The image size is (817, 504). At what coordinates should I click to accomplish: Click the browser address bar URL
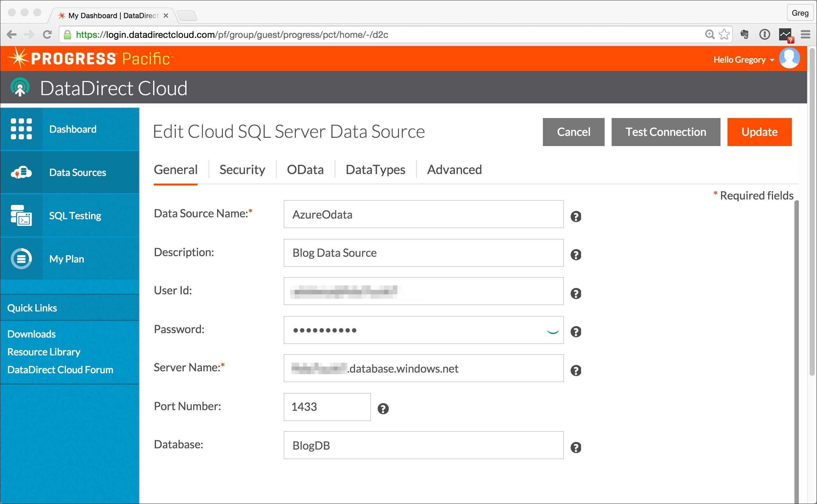click(x=232, y=34)
